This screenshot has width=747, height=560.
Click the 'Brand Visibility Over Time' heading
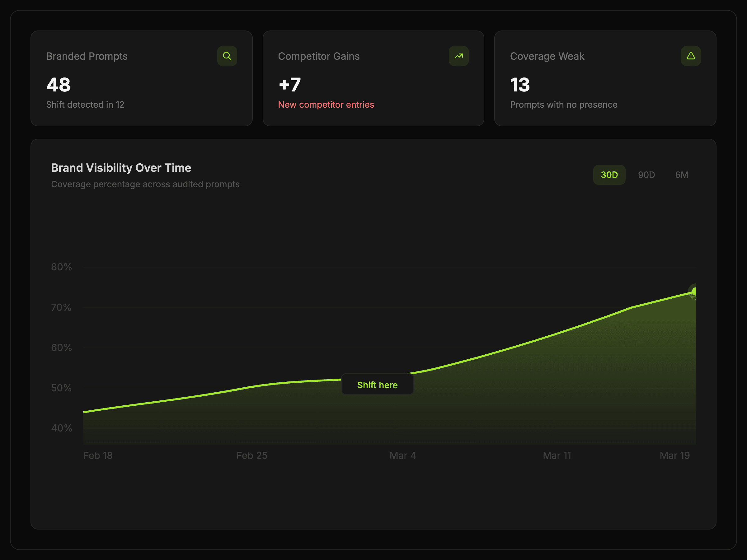(x=121, y=168)
